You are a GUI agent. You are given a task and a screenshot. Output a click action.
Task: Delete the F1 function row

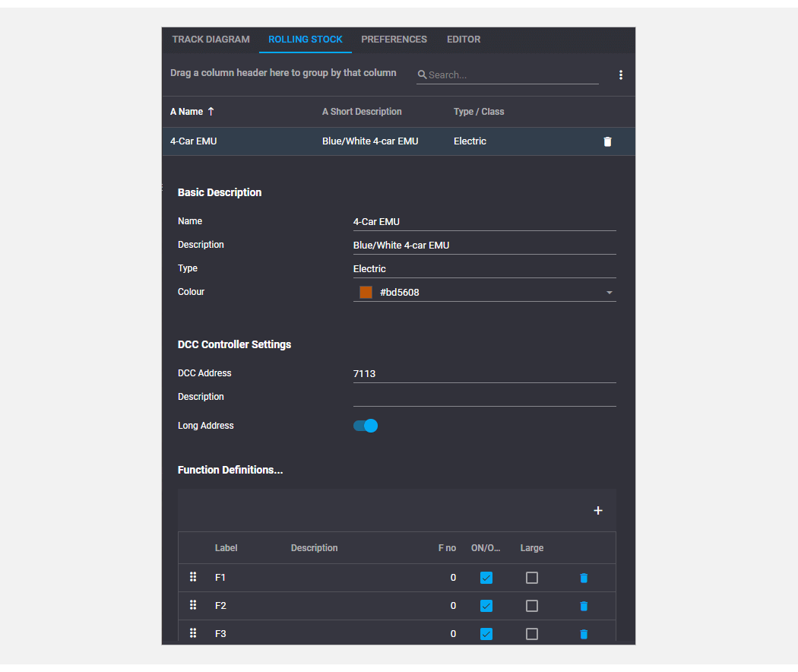click(x=584, y=578)
